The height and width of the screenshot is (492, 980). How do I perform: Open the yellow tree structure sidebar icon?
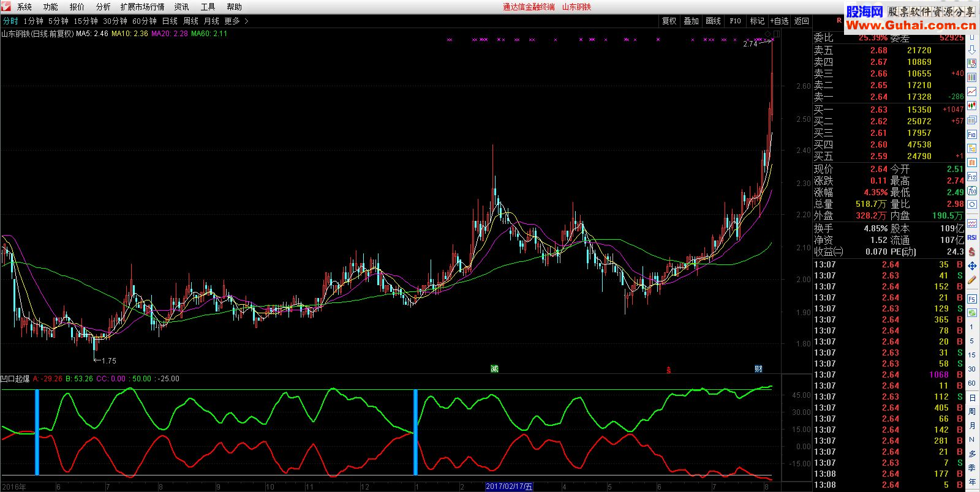click(972, 149)
